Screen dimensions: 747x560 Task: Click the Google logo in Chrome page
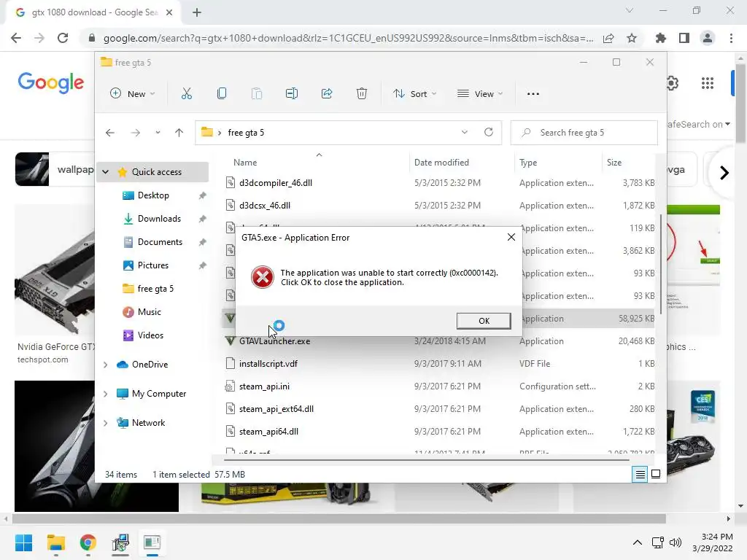click(x=51, y=83)
